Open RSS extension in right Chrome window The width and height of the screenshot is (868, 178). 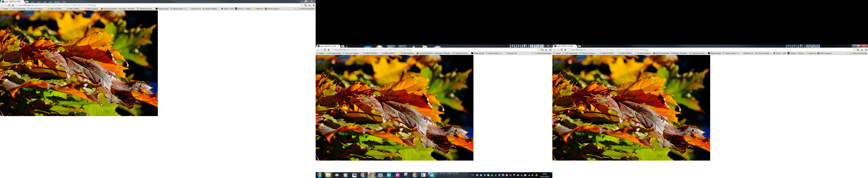[858, 50]
